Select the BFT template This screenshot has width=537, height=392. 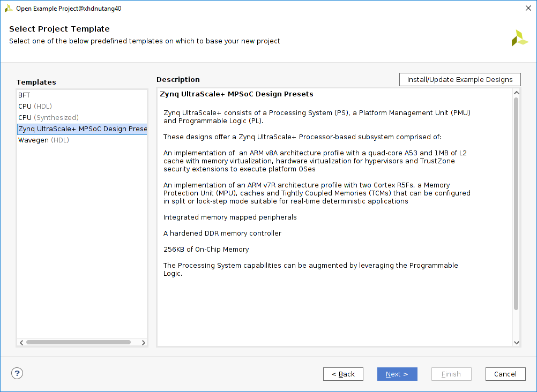click(25, 95)
